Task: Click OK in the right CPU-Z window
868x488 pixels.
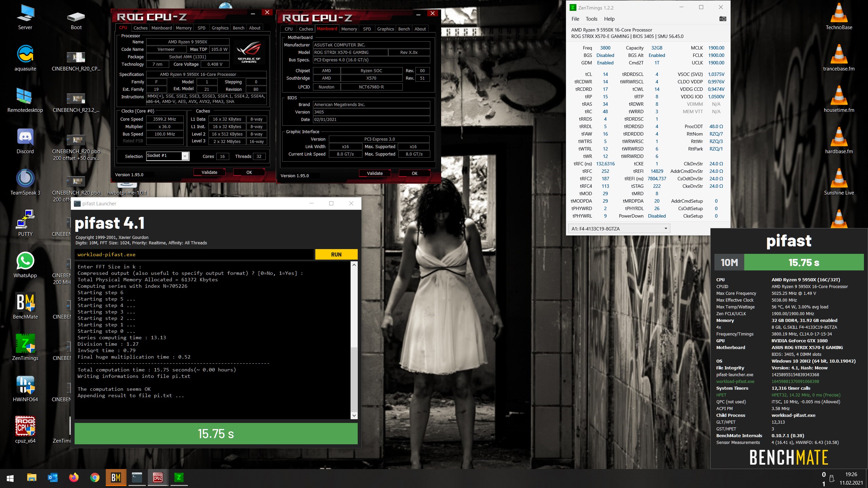Action: coord(415,173)
